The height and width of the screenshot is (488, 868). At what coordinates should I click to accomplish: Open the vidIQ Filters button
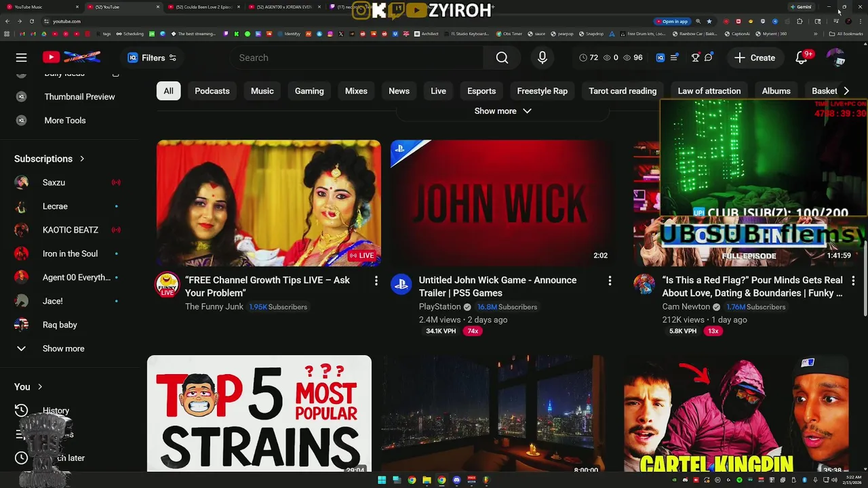coord(152,58)
